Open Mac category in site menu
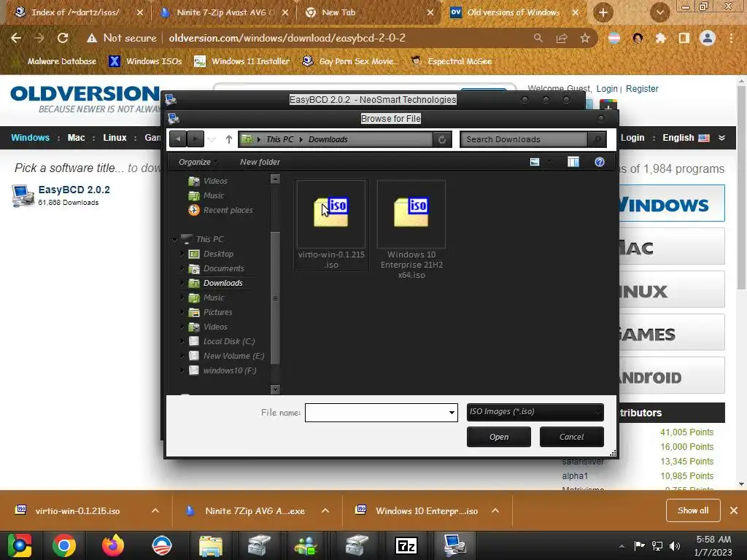747x560 pixels. pos(76,138)
